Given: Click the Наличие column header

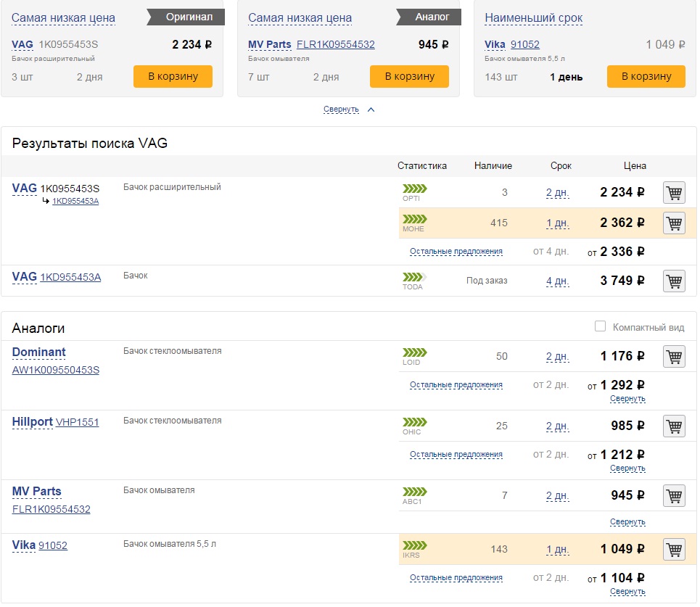Looking at the screenshot, I should [493, 166].
